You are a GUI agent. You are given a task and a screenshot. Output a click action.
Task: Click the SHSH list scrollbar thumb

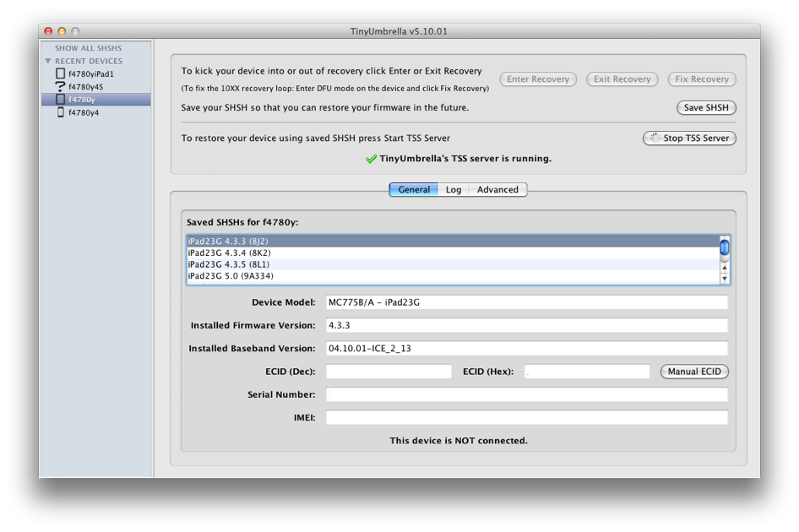click(724, 247)
